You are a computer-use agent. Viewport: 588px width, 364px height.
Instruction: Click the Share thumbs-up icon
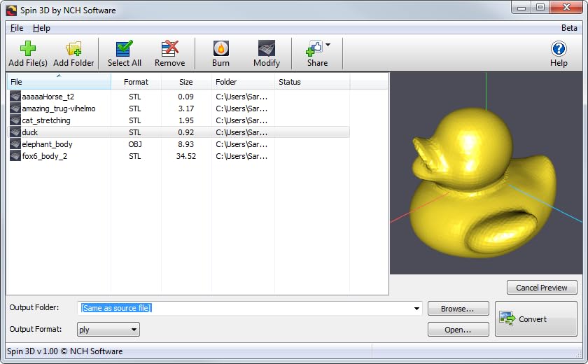[x=314, y=48]
